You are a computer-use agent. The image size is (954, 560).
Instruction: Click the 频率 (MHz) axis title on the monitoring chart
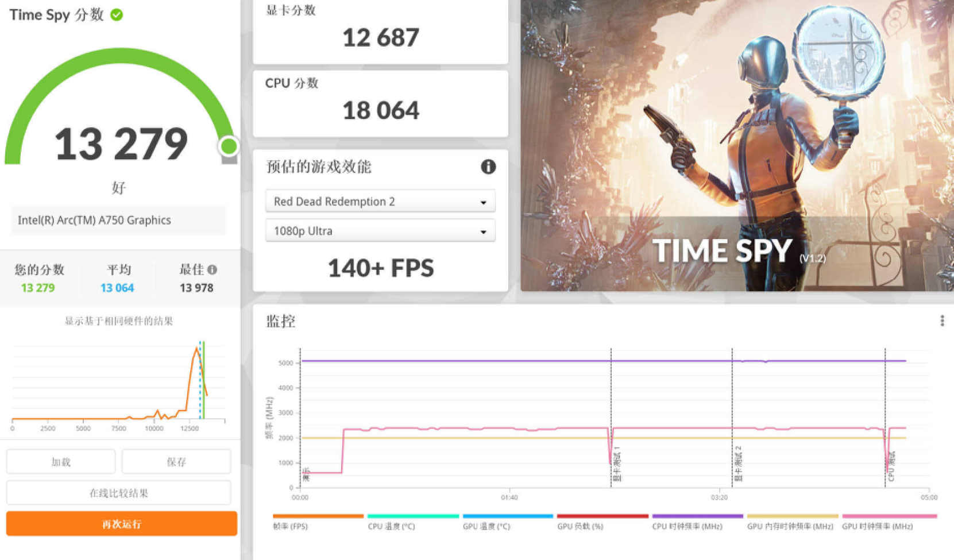click(269, 418)
